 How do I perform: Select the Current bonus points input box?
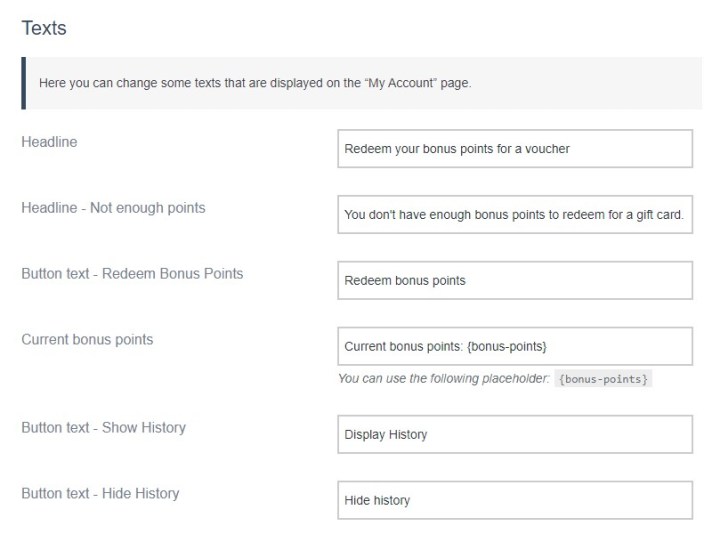point(515,346)
